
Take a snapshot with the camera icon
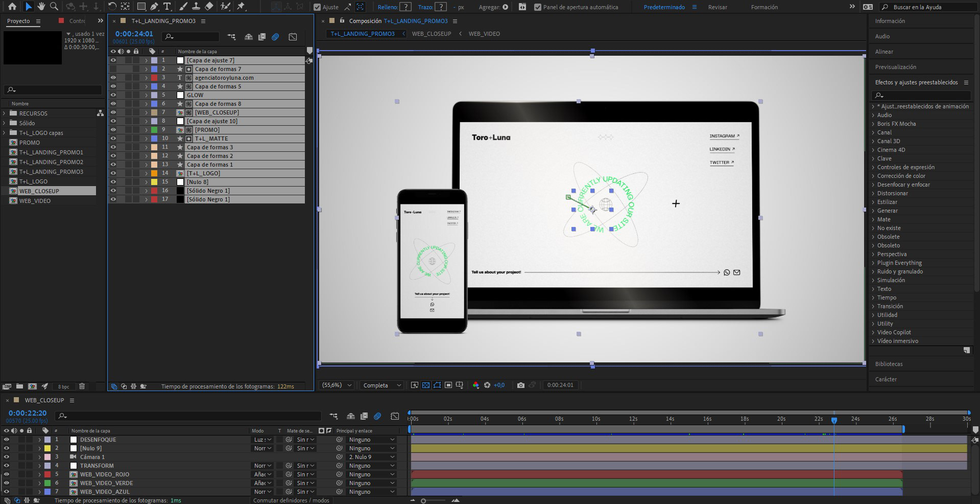[520, 385]
